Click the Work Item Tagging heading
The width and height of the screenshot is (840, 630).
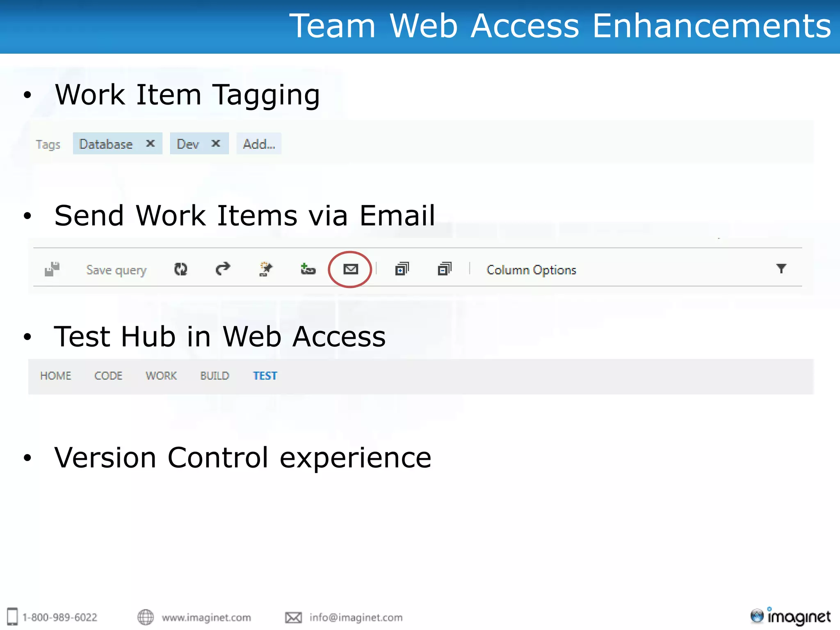(x=187, y=95)
